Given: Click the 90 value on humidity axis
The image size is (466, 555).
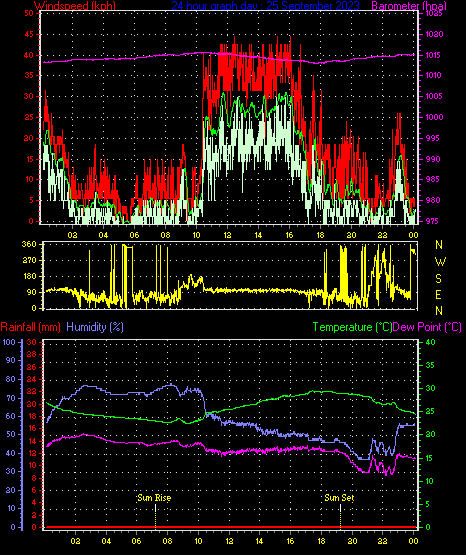Looking at the screenshot, I should [x=11, y=360].
